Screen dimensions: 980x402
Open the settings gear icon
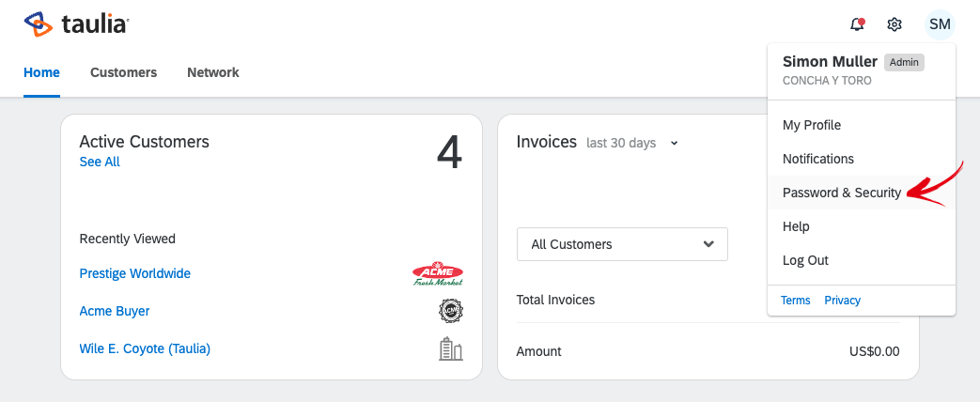(x=894, y=24)
